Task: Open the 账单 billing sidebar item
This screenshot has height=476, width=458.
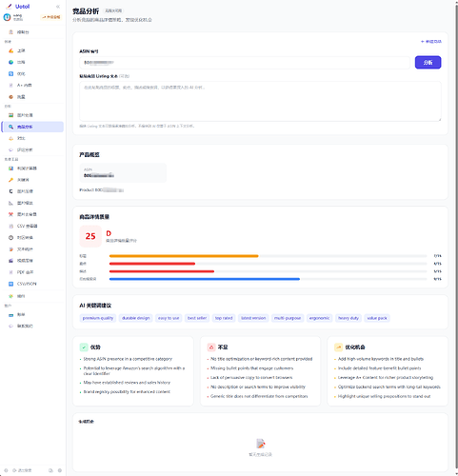Action: [32, 314]
